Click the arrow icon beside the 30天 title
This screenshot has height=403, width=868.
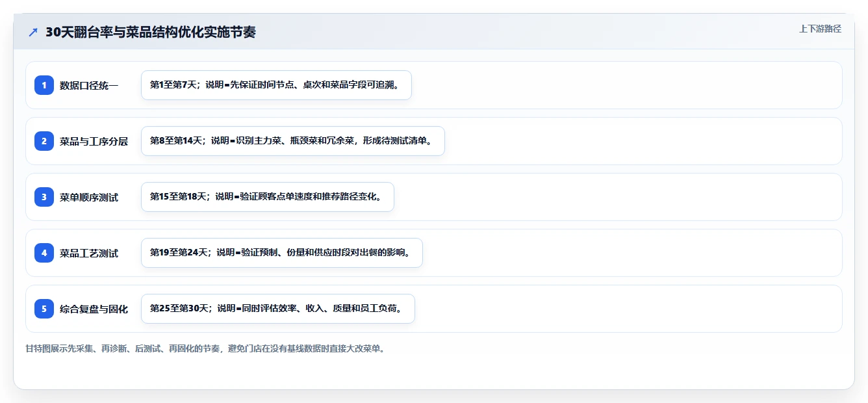(x=33, y=32)
